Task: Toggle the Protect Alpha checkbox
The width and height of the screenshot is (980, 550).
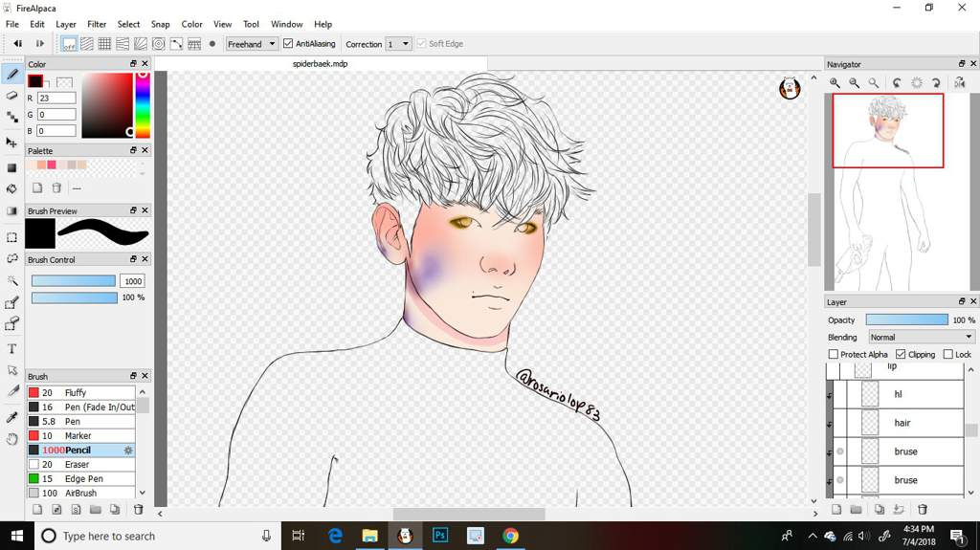Action: pos(834,354)
